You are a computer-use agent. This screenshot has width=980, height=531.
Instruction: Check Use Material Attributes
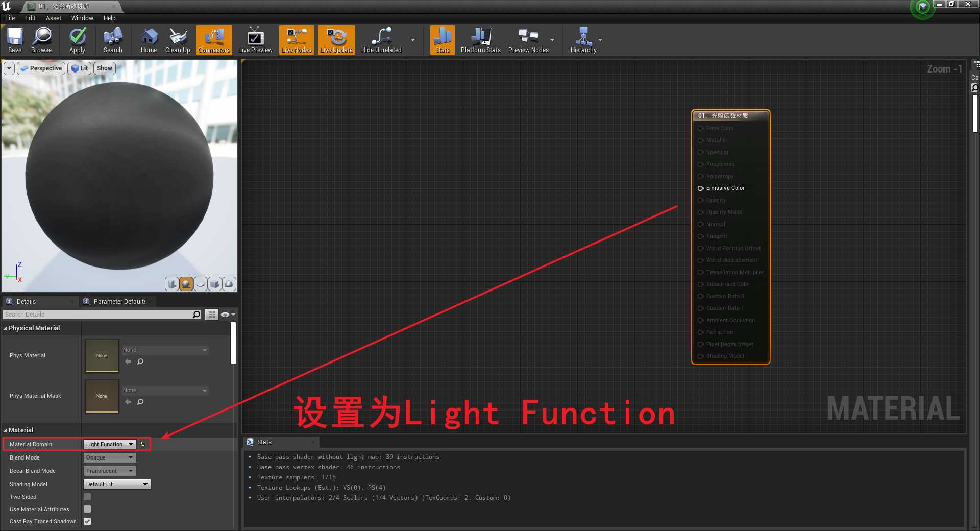coord(87,509)
